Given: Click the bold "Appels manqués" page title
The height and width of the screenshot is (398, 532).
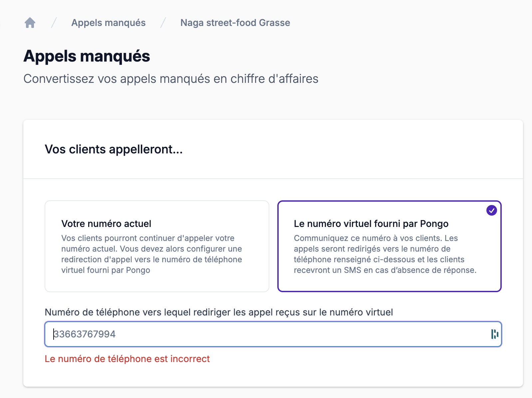Looking at the screenshot, I should click(x=87, y=56).
